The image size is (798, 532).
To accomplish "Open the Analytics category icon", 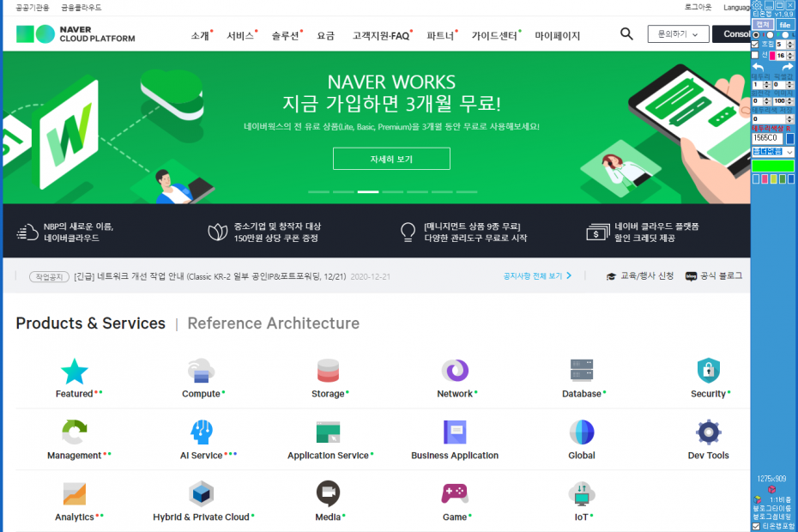I will (75, 494).
